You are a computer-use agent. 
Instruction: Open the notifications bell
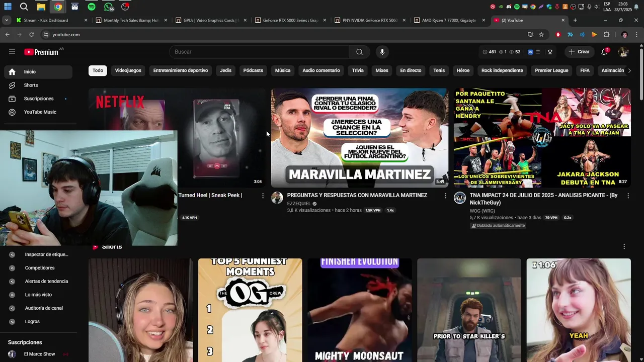coord(604,52)
